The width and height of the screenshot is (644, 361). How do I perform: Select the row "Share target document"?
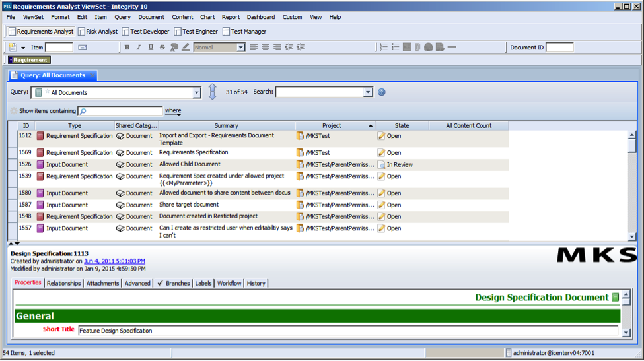(263, 205)
